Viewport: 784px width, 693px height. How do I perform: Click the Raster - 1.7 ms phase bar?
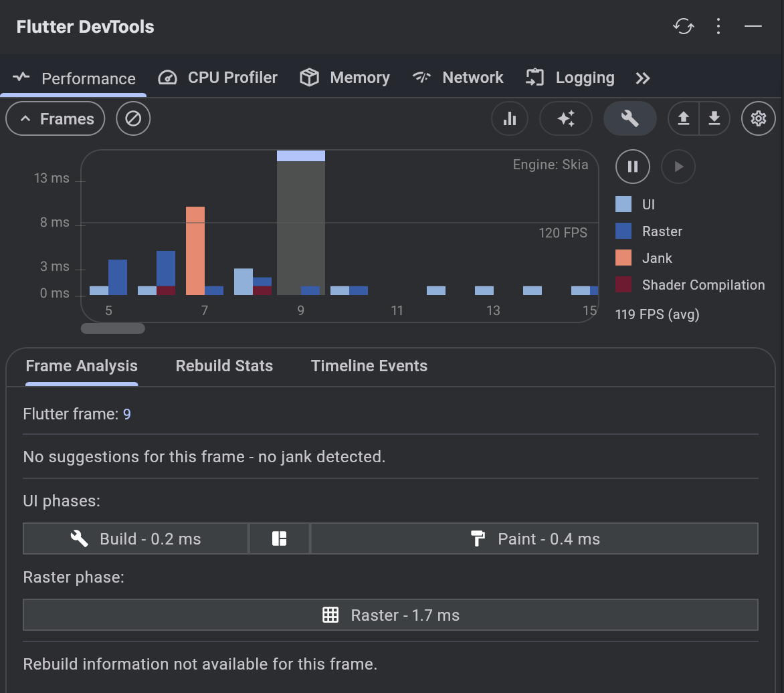(391, 615)
